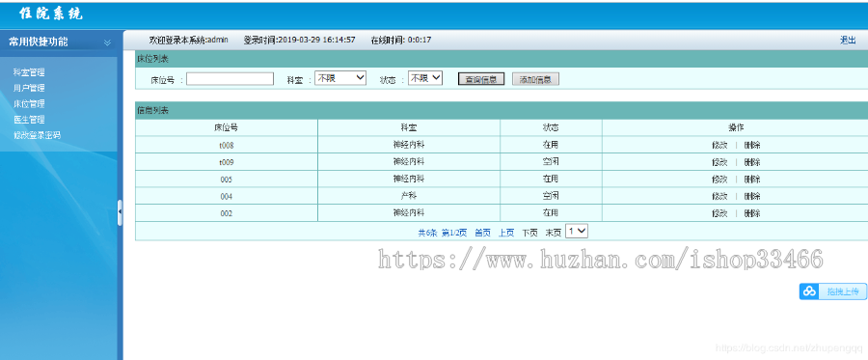Viewport: 868px width, 360px height.
Task: Open 科室管理 in the sidebar
Action: click(x=29, y=72)
